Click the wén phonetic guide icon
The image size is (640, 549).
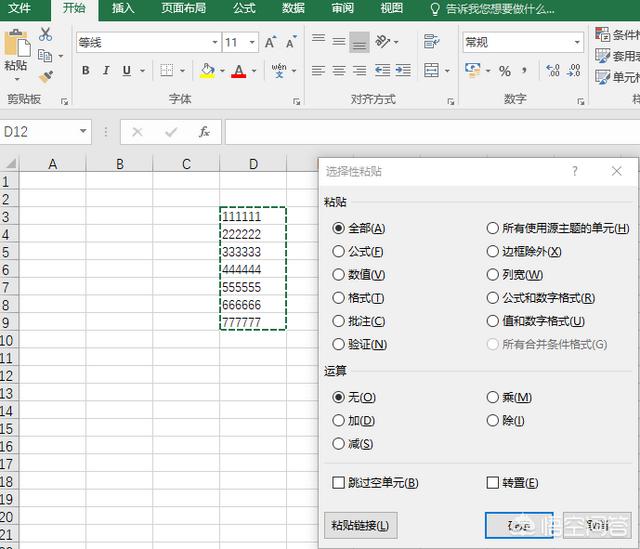(279, 71)
